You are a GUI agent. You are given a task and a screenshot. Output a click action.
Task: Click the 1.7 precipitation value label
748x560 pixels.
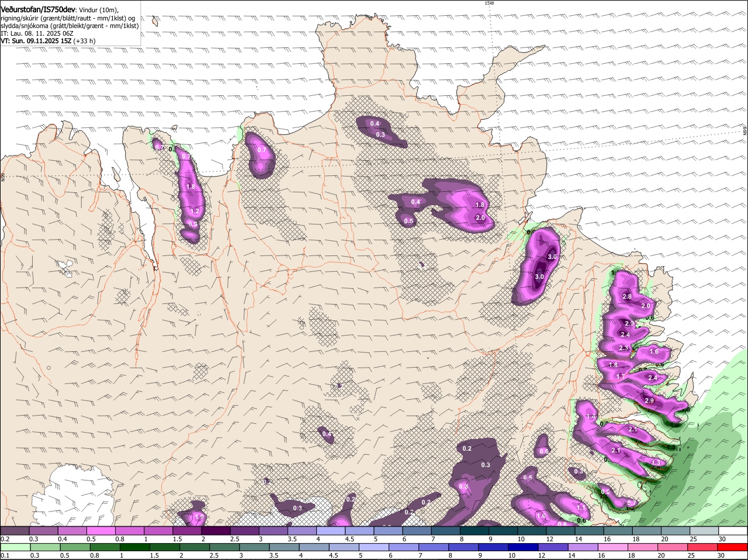tap(621, 377)
